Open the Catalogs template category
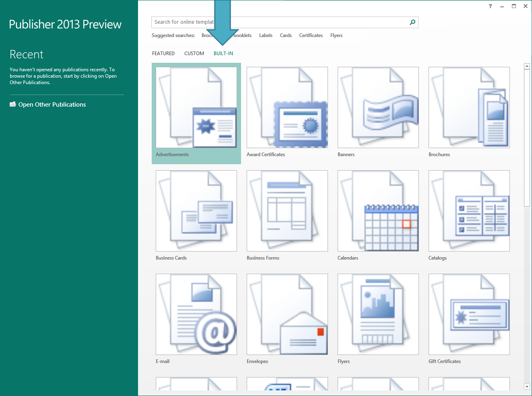This screenshot has width=532, height=396. point(469,211)
